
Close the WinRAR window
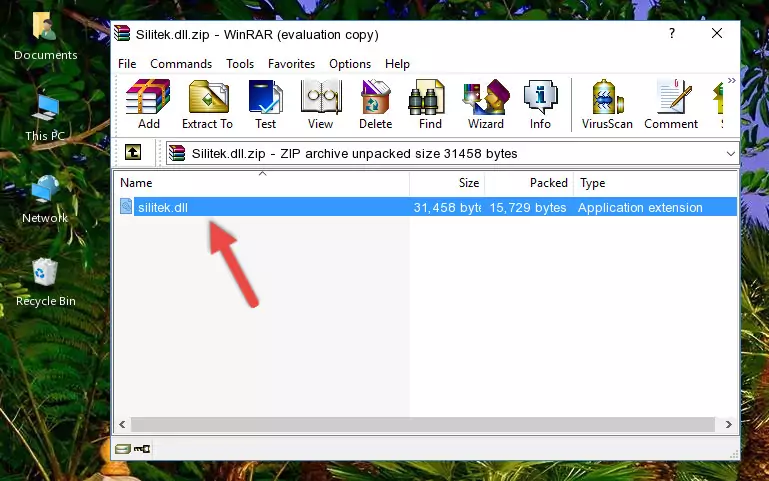[717, 33]
